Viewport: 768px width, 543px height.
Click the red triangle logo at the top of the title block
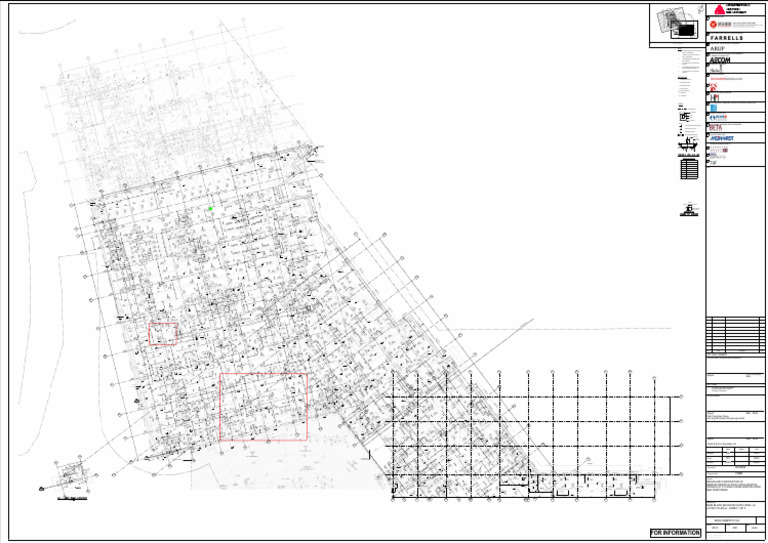(x=719, y=9)
